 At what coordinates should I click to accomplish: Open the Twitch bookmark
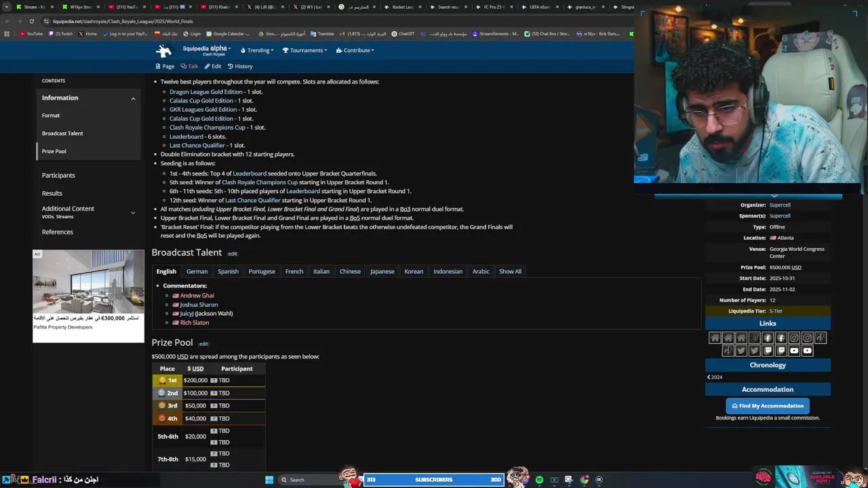61,33
